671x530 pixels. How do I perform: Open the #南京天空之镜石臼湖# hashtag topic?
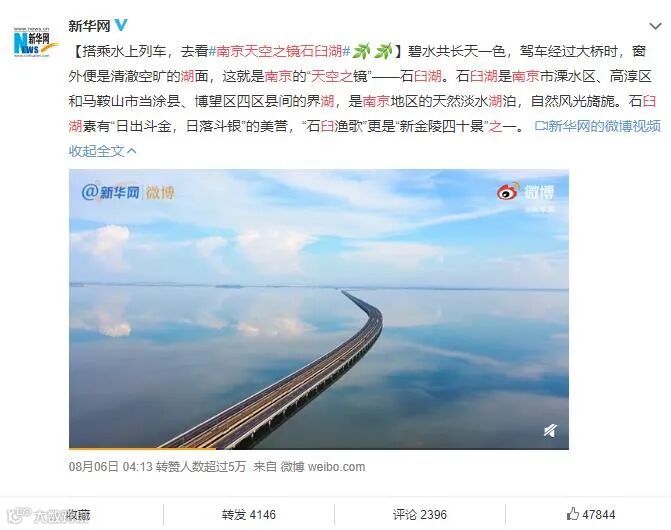279,51
